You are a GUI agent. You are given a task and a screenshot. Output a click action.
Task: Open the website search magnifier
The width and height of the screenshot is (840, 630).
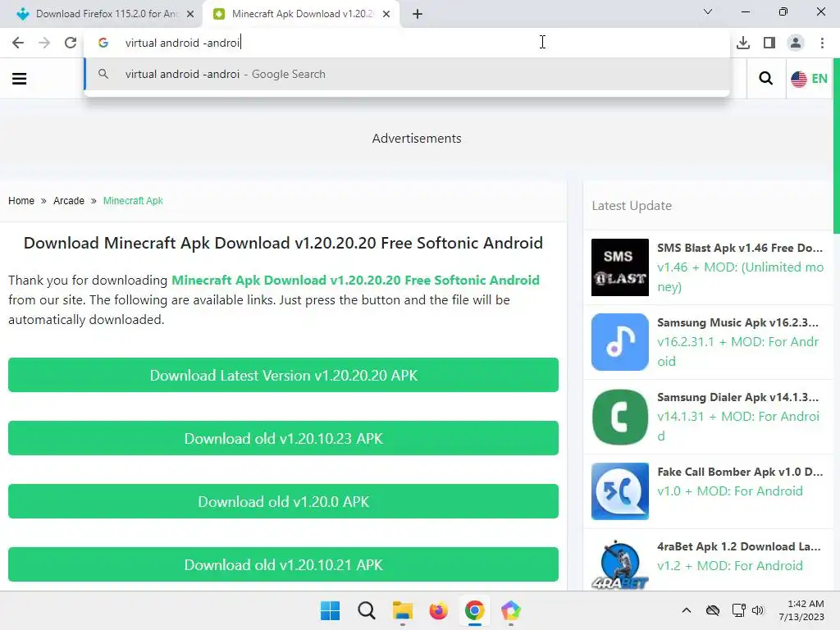point(766,79)
